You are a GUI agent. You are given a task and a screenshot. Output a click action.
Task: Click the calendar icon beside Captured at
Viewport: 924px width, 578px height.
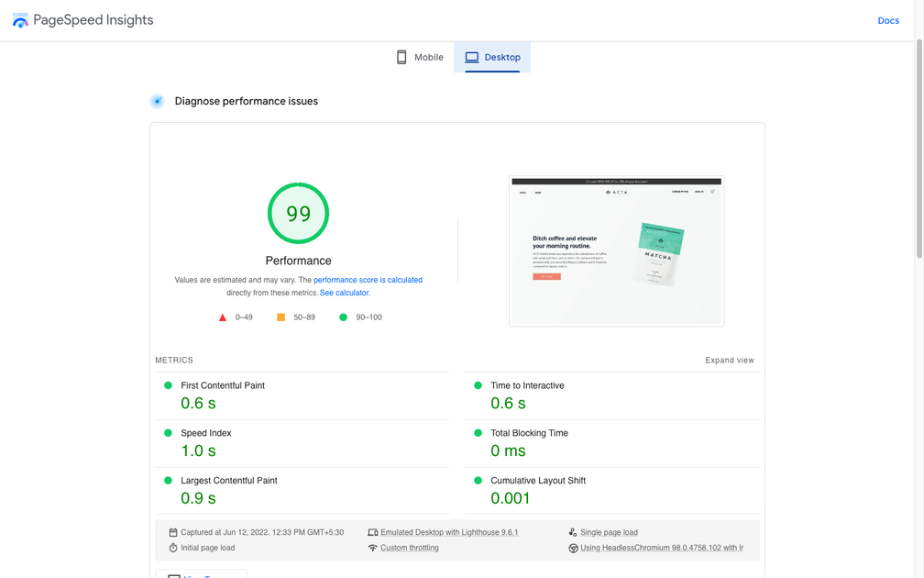point(173,532)
